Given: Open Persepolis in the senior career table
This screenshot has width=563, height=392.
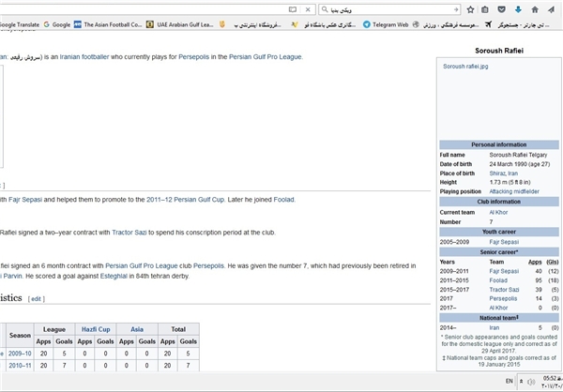Looking at the screenshot, I should (503, 298).
